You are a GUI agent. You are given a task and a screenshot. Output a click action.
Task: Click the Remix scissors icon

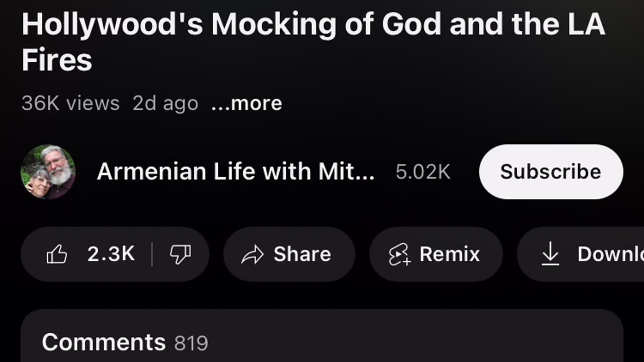(399, 254)
